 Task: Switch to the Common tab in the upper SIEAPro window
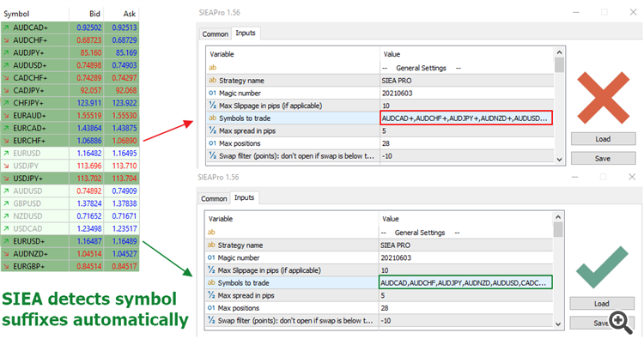216,34
